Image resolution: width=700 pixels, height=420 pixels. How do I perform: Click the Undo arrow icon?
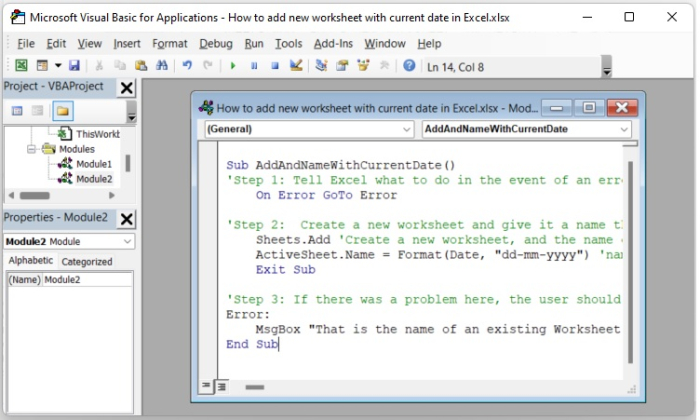[x=187, y=66]
